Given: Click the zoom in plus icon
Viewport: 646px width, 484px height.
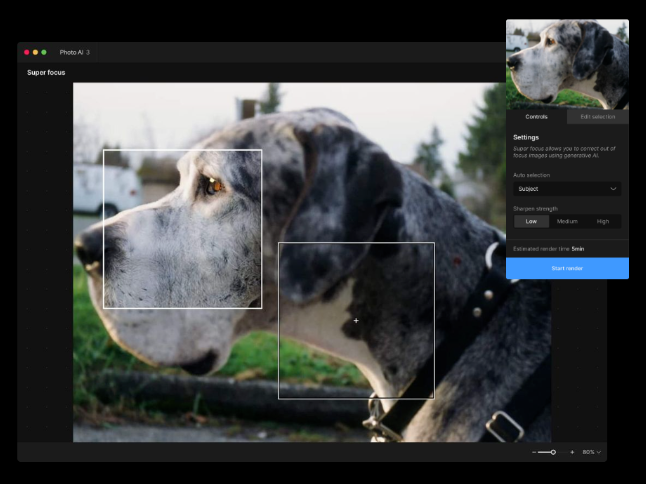Looking at the screenshot, I should point(572,452).
